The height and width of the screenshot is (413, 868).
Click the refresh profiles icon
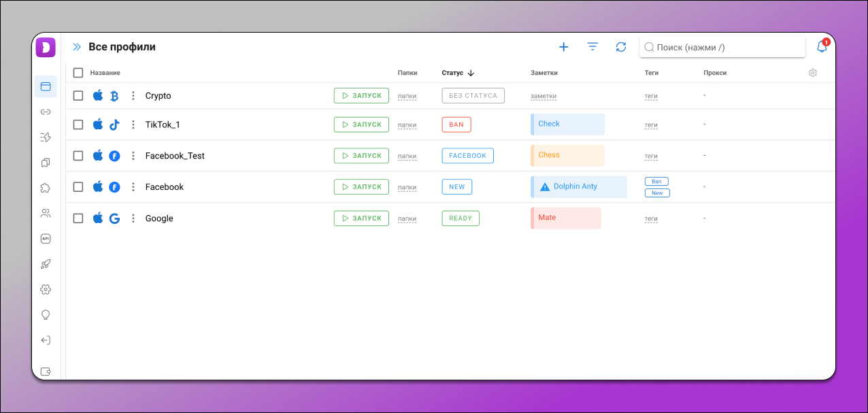tap(621, 47)
